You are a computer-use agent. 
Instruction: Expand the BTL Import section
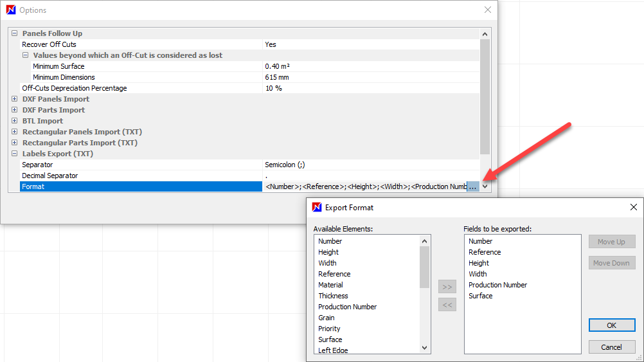pos(14,121)
